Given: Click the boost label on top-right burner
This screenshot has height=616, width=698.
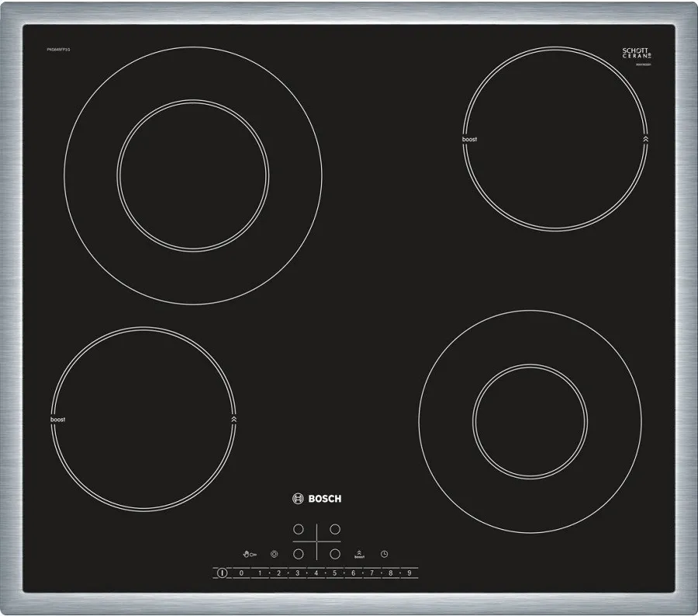Looking at the screenshot, I should (469, 140).
